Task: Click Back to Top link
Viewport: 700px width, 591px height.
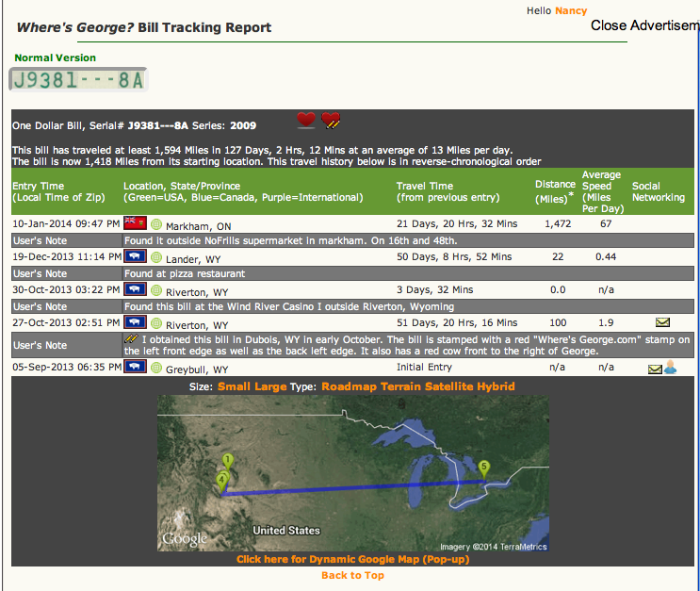Action: [352, 575]
